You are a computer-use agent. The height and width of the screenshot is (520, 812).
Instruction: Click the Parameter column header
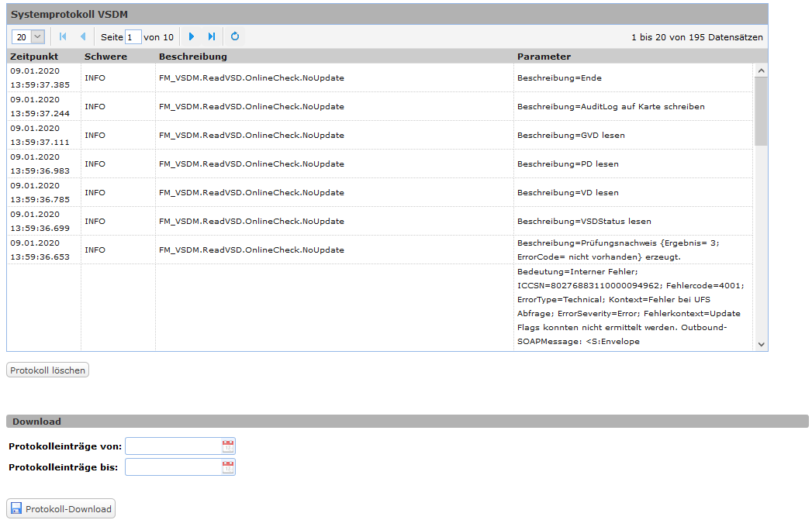pos(544,57)
